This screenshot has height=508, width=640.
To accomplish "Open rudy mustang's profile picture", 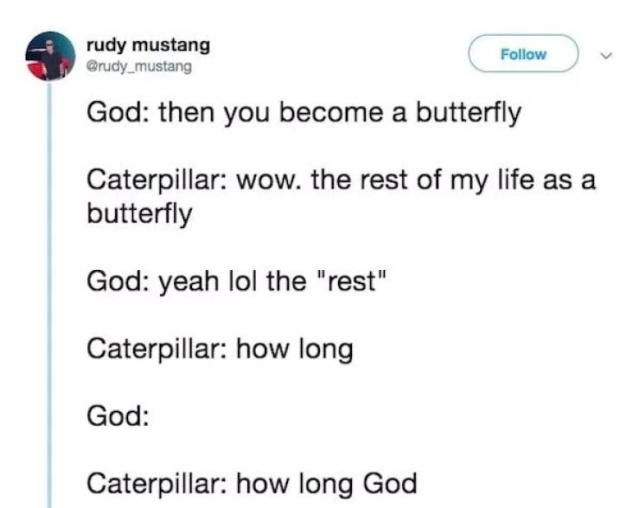I will 51,56.
